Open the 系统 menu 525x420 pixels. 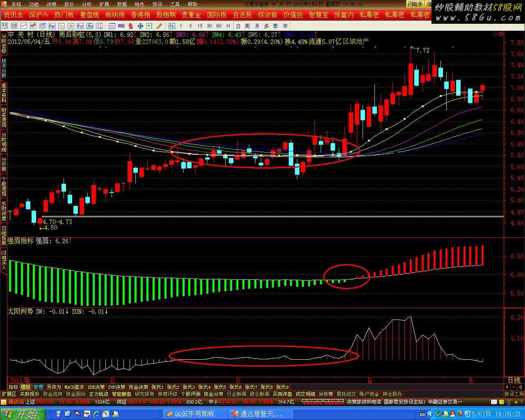click(x=16, y=4)
